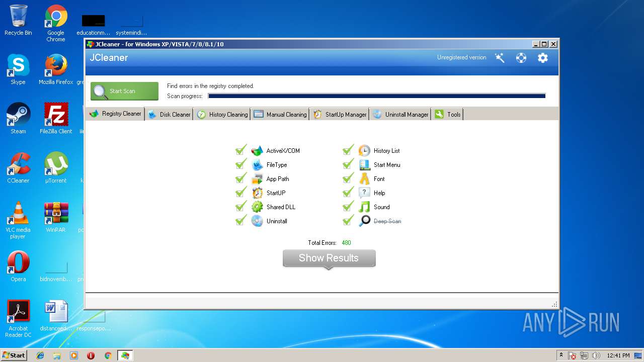
Task: Open the Windows Start menu
Action: click(x=14, y=355)
